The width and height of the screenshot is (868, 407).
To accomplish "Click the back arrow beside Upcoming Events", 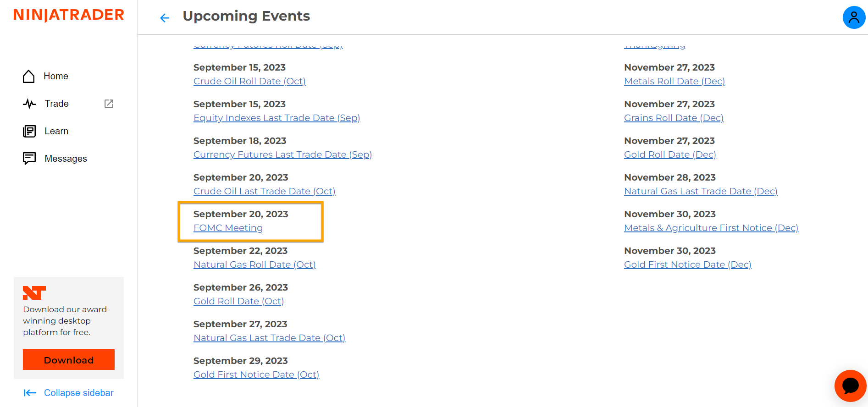I will 165,18.
